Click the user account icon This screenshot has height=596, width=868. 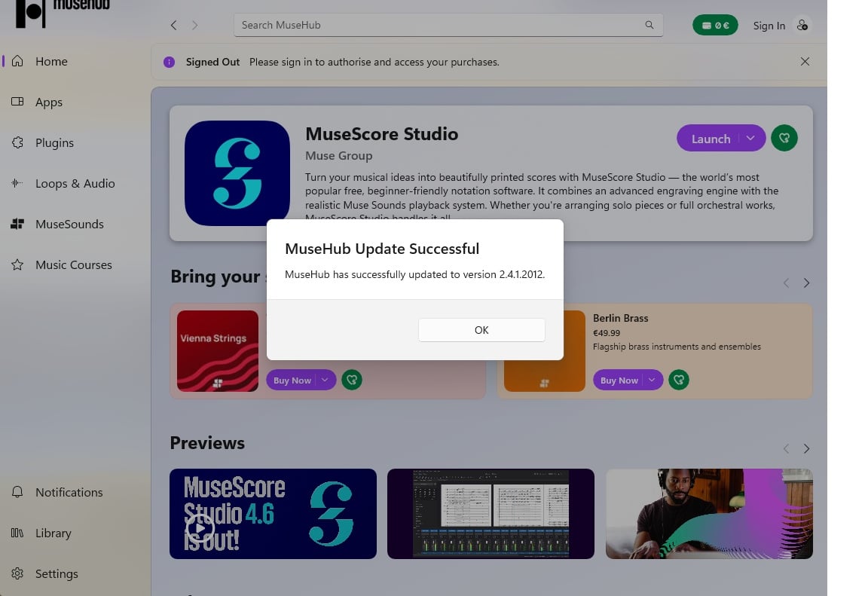802,25
